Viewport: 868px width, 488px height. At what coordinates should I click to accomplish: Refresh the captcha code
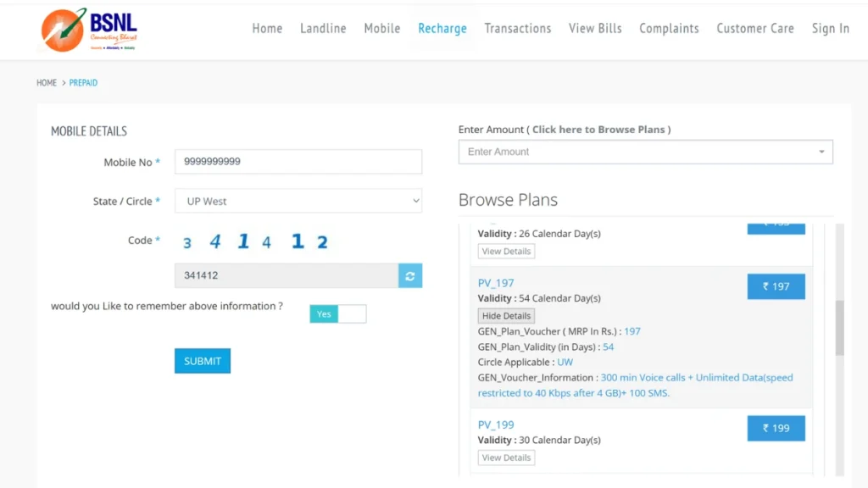[x=410, y=275]
